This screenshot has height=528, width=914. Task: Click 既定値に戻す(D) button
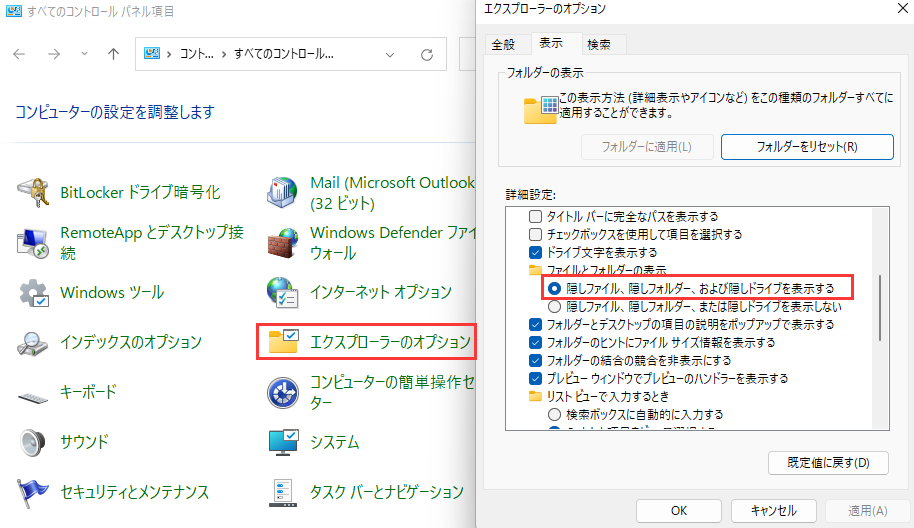point(829,462)
